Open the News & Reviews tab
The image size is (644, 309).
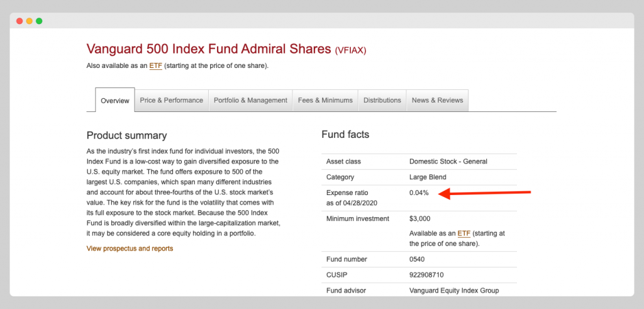[x=437, y=100]
